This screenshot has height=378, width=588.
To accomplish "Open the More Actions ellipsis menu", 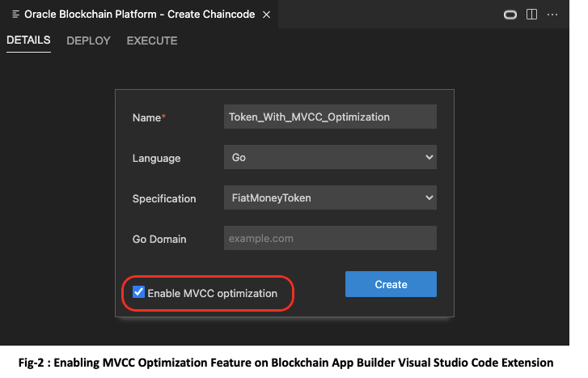I will coord(553,15).
